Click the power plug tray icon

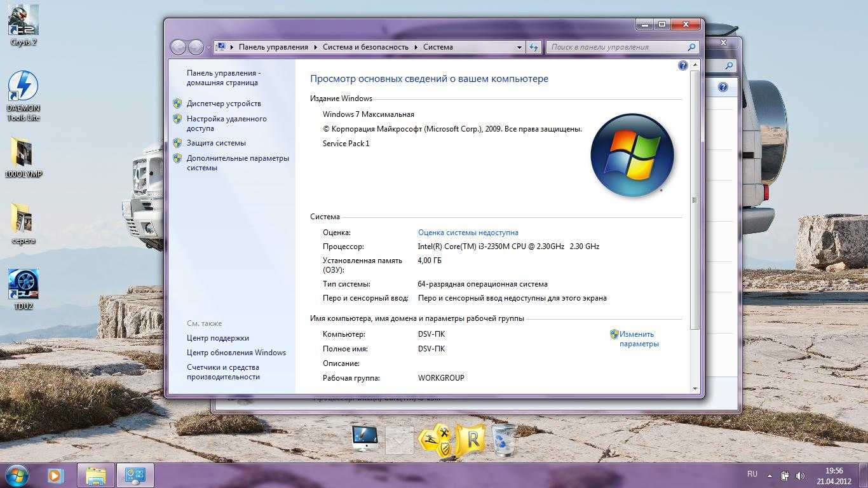(x=785, y=475)
